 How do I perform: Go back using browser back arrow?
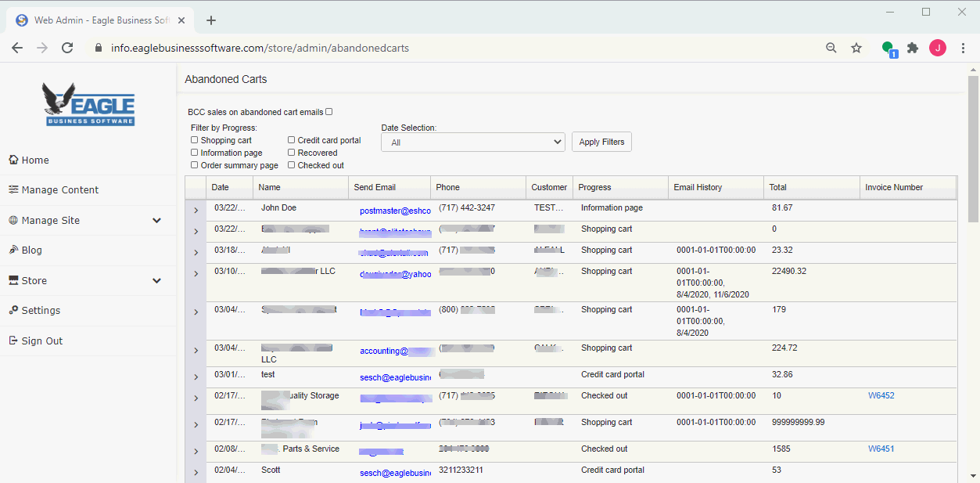(x=17, y=48)
